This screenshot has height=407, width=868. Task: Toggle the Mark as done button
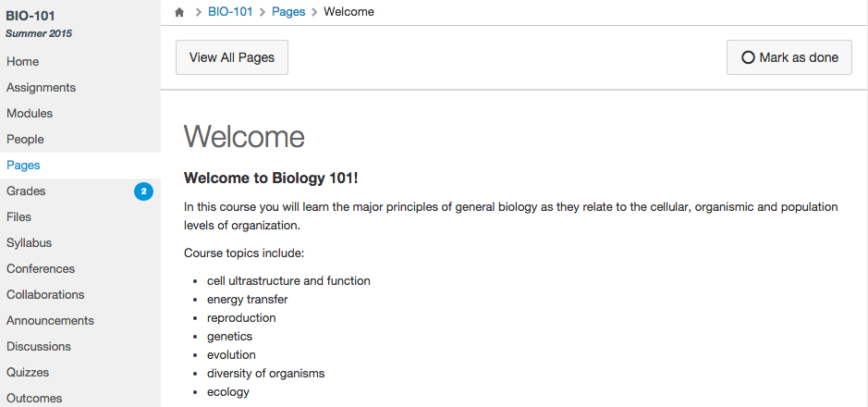(789, 57)
